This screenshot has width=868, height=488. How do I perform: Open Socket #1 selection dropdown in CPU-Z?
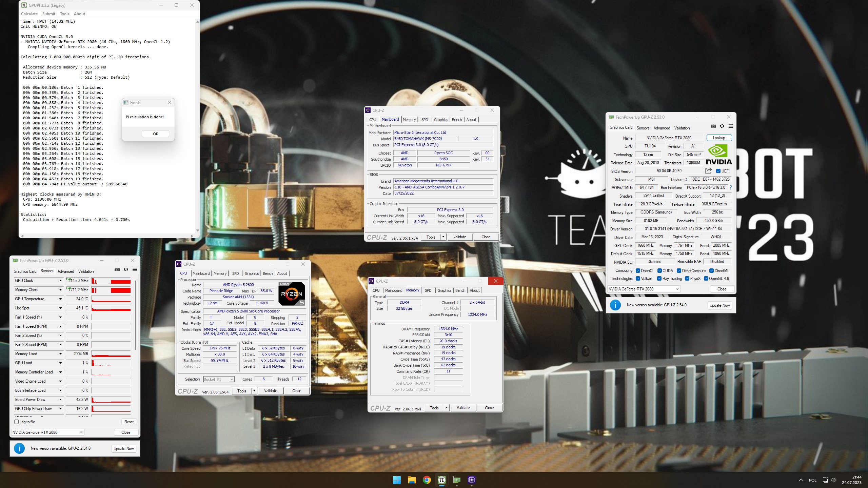pyautogui.click(x=219, y=380)
